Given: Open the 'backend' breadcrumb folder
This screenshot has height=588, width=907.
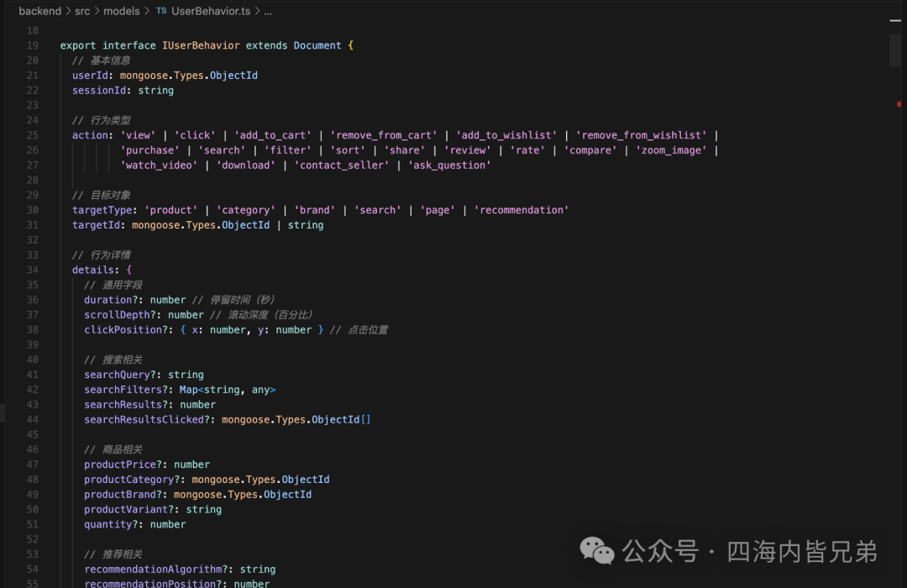Looking at the screenshot, I should click(40, 11).
